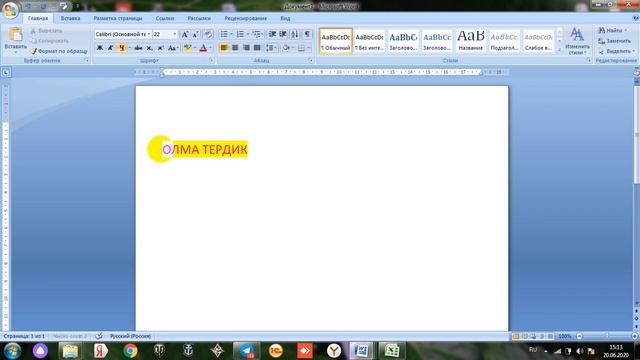The image size is (640, 360).
Task: Toggle bold (Ж) formatting
Action: (x=100, y=48)
